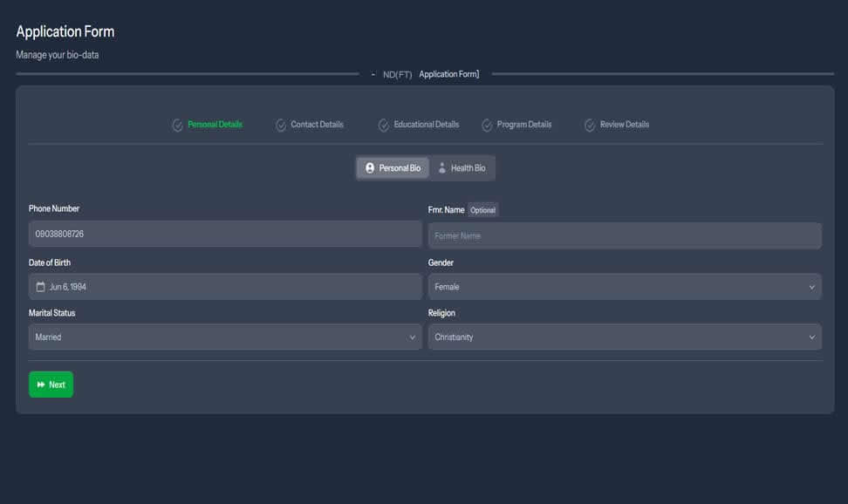This screenshot has height=504, width=848.
Task: Click the Phone Number input field
Action: tap(224, 234)
